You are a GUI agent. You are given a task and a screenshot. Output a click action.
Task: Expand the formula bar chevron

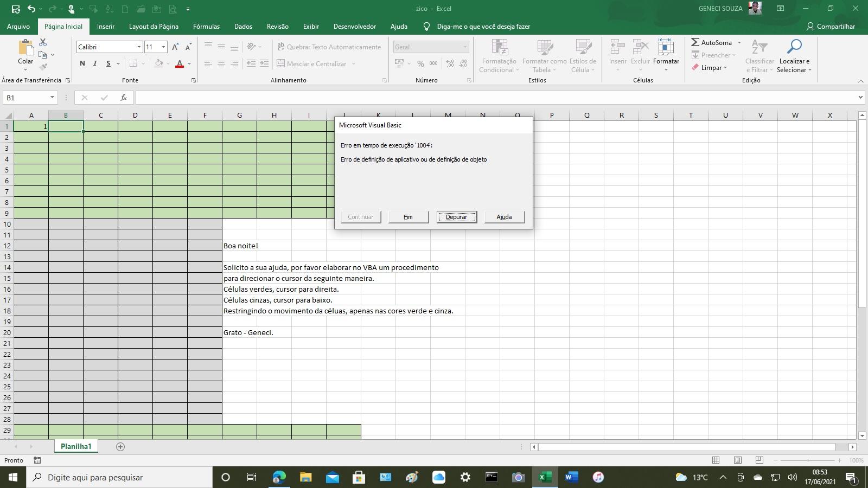click(860, 98)
